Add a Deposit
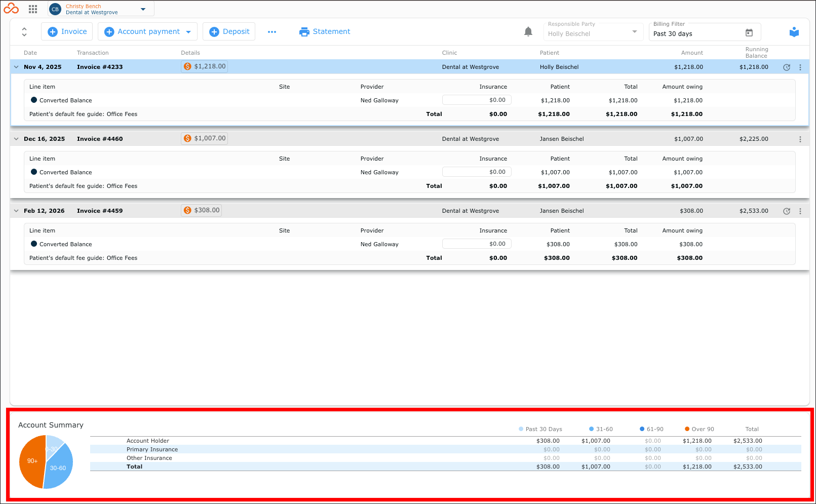Screen dimensions: 816x504 [229, 31]
